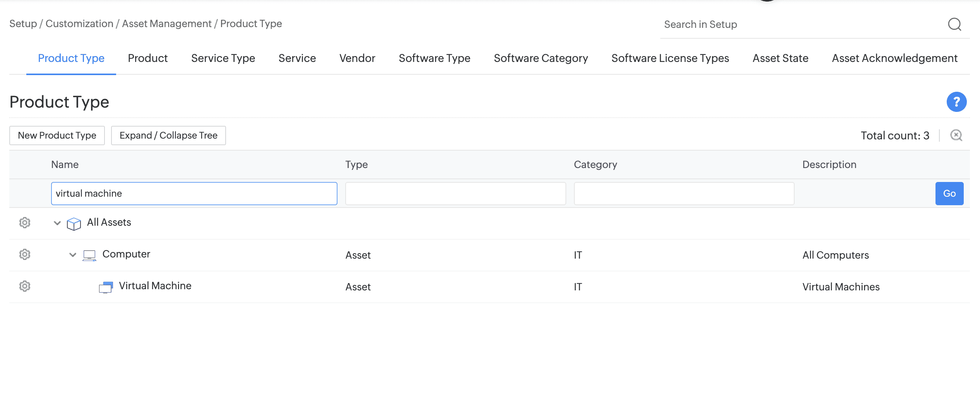Collapse the All Assets tree node
This screenshot has height=398, width=980.
tap(57, 223)
